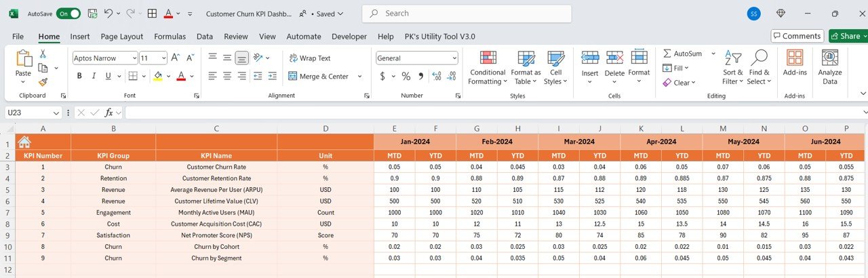Switch to the Page Layout tab
The width and height of the screenshot is (868, 278).
coord(122,37)
